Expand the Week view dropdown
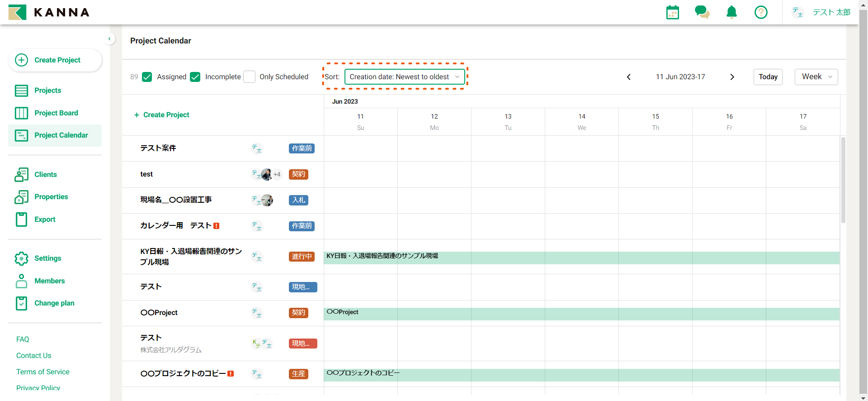 (x=816, y=77)
